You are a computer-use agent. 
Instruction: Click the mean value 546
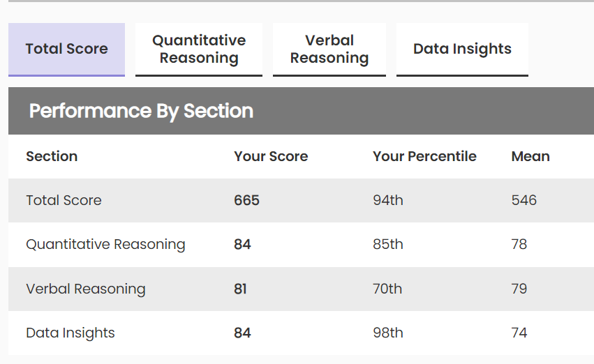click(524, 200)
